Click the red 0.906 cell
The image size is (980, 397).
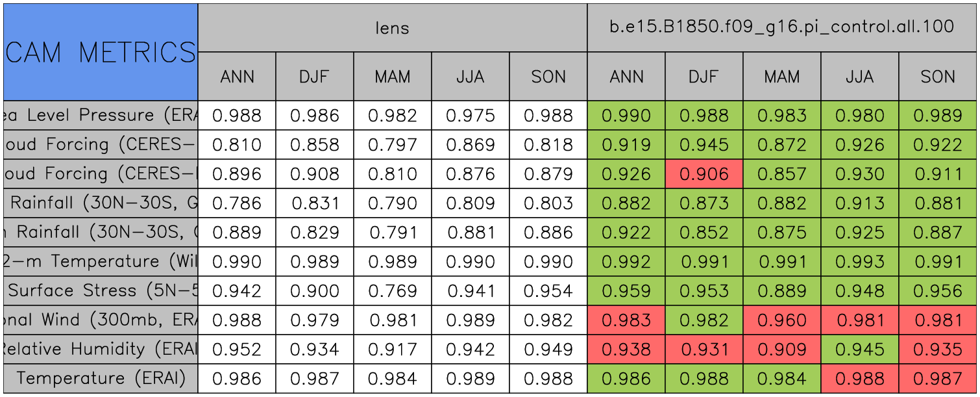[x=704, y=174]
